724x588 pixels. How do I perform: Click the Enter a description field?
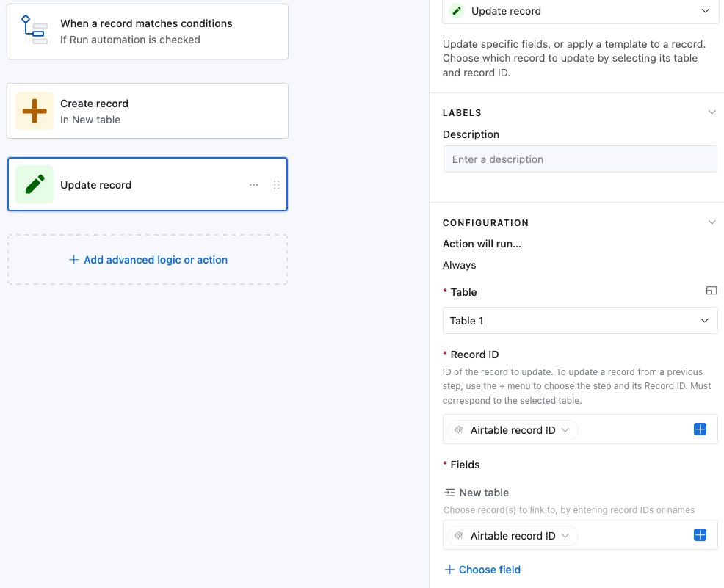click(580, 159)
